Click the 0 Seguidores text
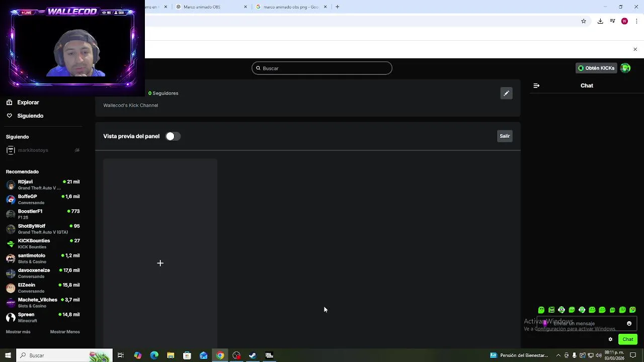This screenshot has height=362, width=644. [x=164, y=93]
